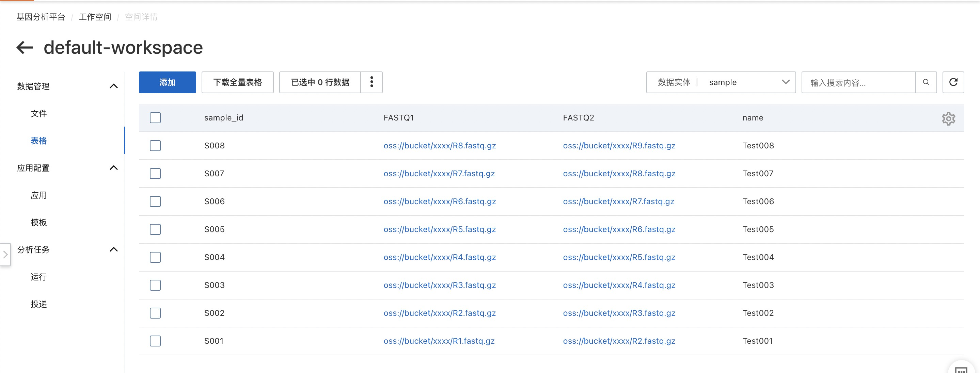Go to 基因分析平台 breadcrumb
Screen dimensions: 980x373
pyautogui.click(x=41, y=17)
